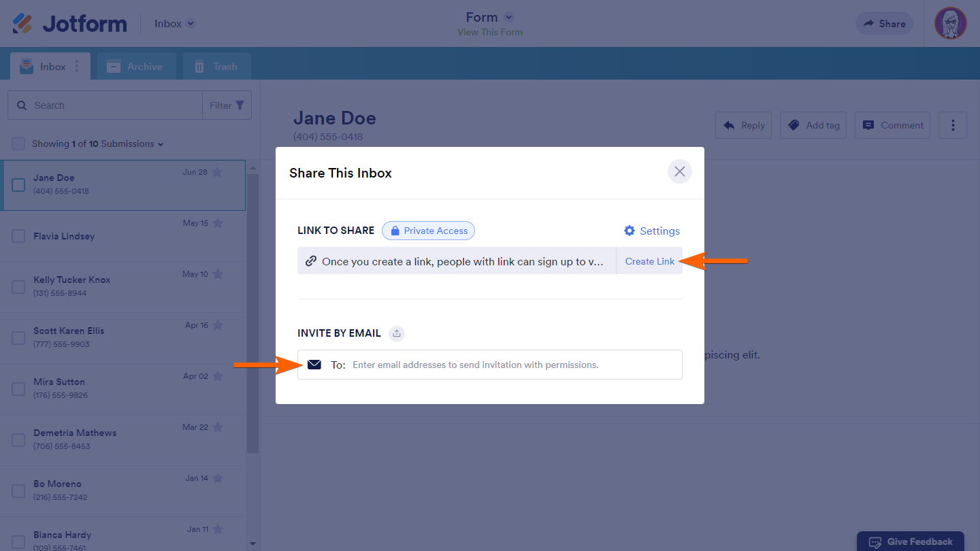980x551 pixels.
Task: Switch to the Trash tab
Action: (216, 67)
